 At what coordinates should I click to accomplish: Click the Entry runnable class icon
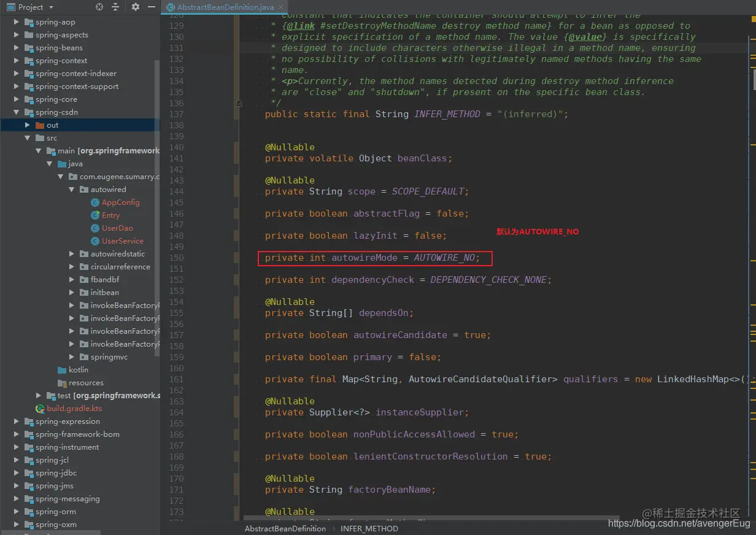click(x=95, y=215)
